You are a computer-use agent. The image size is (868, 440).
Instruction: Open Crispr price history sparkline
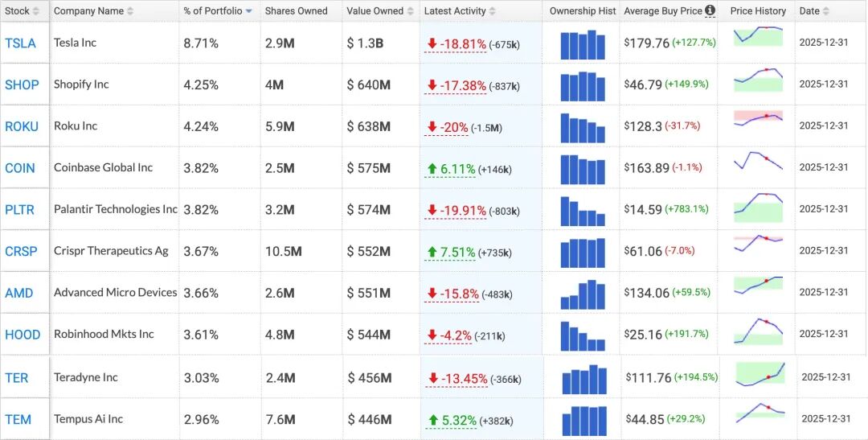coord(759,242)
